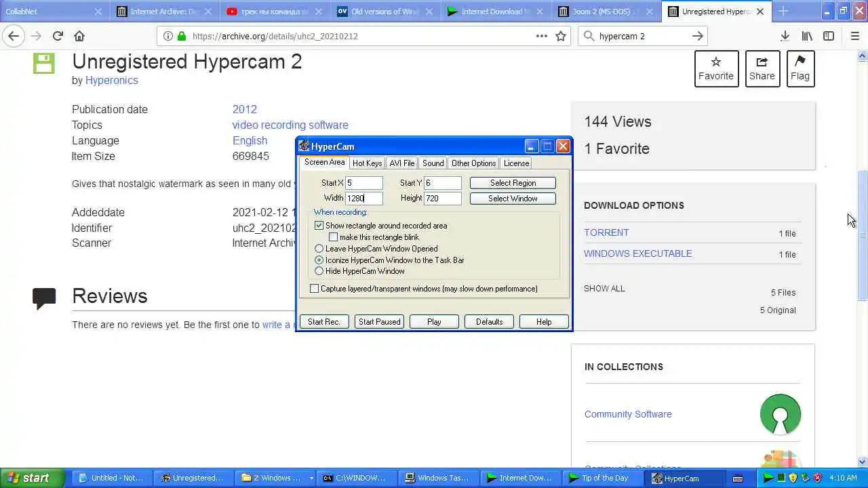Submit the hypercam 2 search arrow
The image size is (868, 488).
698,36
